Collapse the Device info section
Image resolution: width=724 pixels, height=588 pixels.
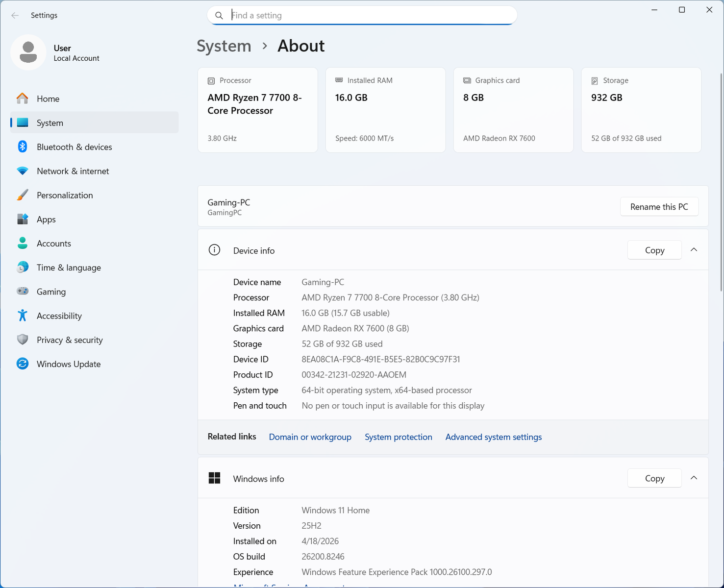pos(694,250)
